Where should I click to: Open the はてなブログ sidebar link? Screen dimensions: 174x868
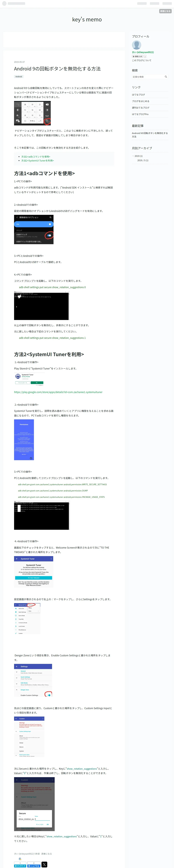138,95
